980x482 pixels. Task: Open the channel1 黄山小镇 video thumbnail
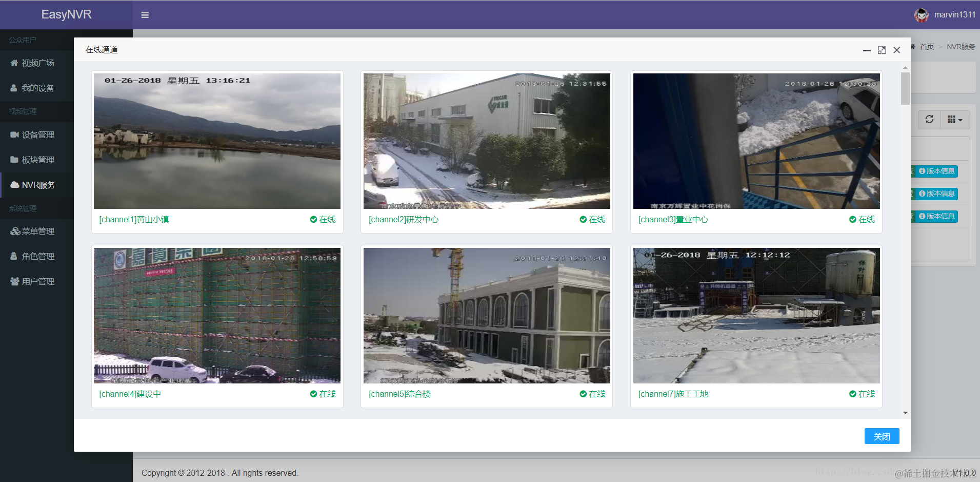pos(217,141)
